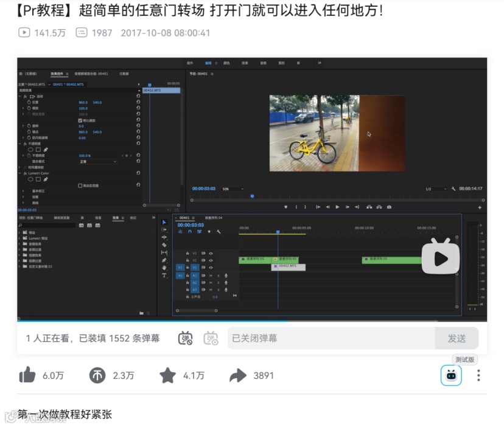The width and height of the screenshot is (504, 427).
Task: Select the 00402.MTS clip on the timeline
Action: tap(289, 267)
